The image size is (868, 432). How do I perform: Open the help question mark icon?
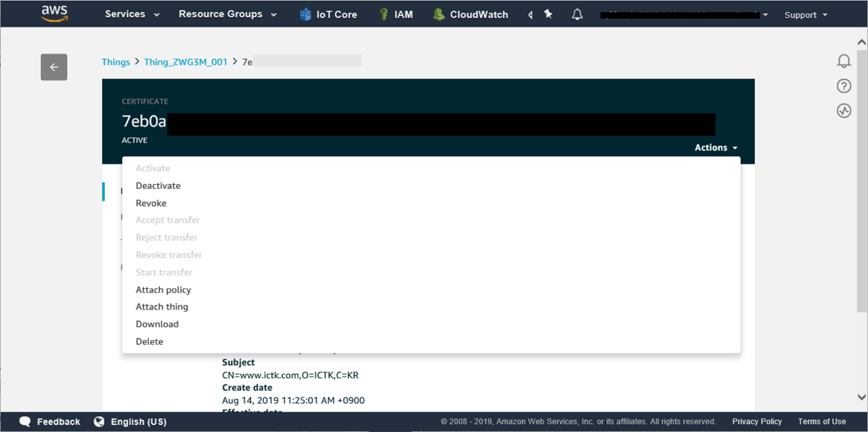click(844, 86)
